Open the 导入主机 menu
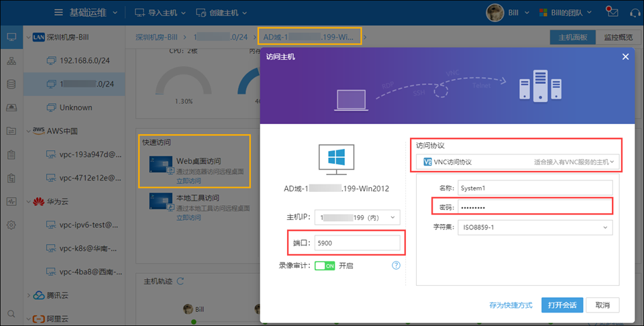 [x=161, y=13]
